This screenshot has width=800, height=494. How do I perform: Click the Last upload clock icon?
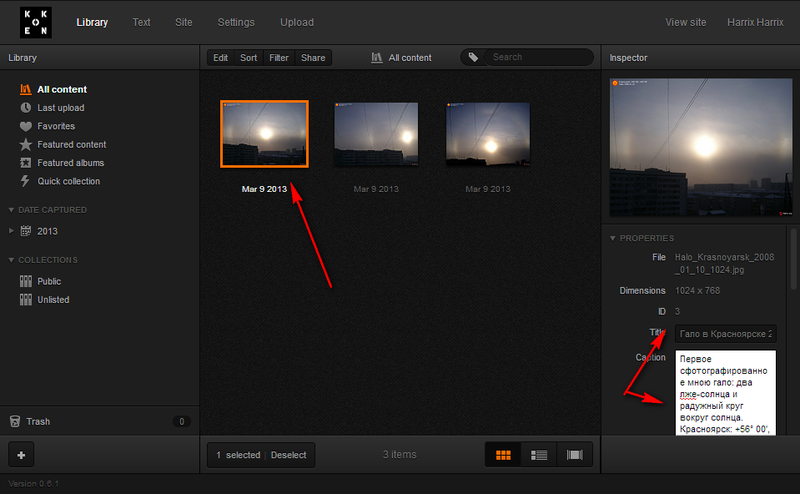26,108
